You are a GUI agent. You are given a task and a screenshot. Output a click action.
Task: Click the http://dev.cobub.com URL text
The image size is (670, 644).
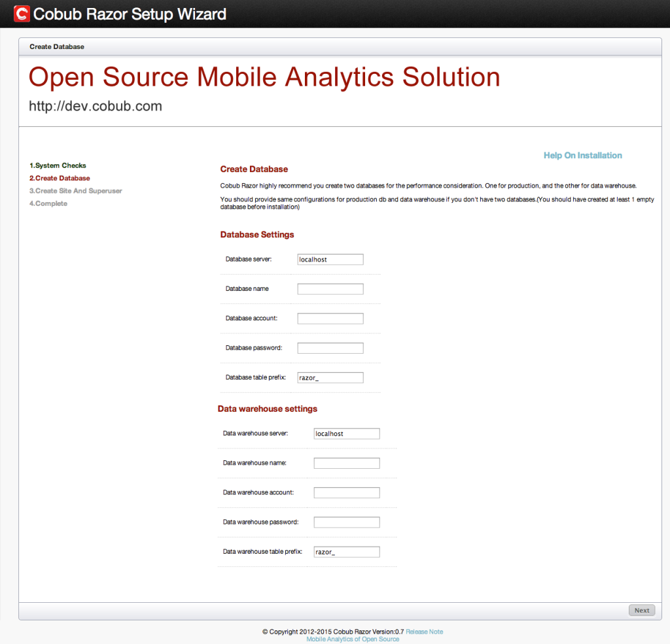coord(96,106)
